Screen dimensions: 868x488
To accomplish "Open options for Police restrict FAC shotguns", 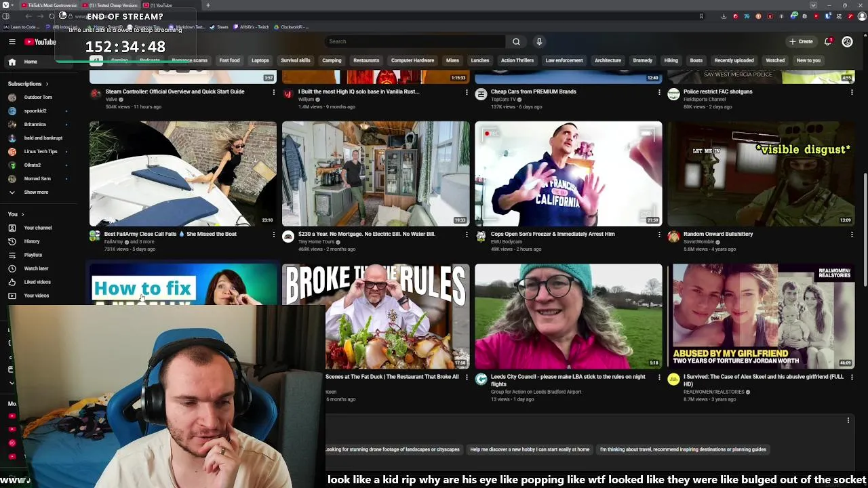I will 852,92.
